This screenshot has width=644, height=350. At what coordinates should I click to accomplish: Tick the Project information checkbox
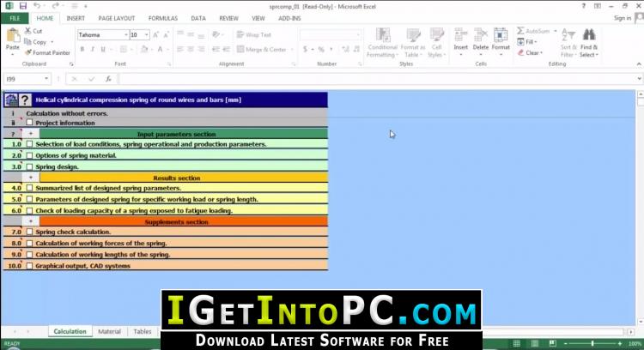click(x=29, y=123)
